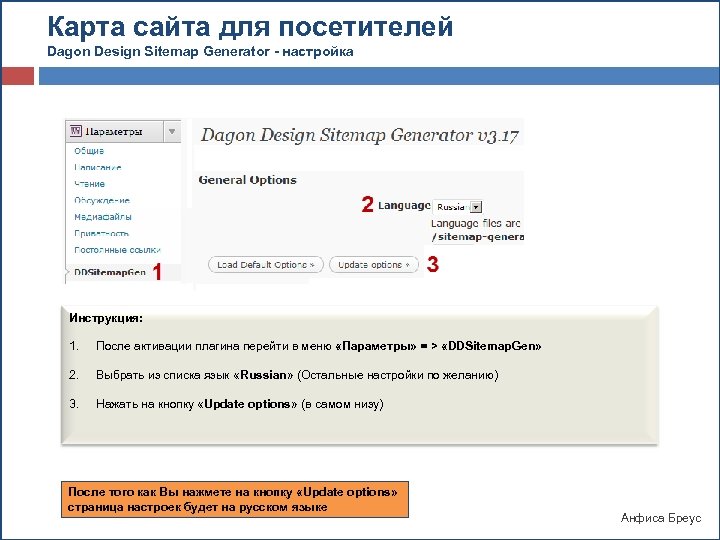
Task: Click the Параметры settings icon
Action: click(x=76, y=131)
